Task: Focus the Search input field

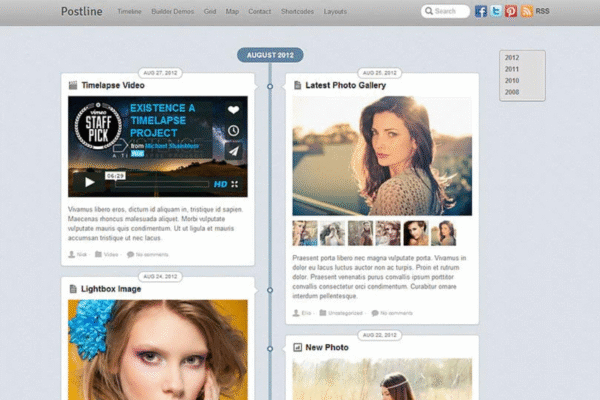Action: (x=445, y=11)
